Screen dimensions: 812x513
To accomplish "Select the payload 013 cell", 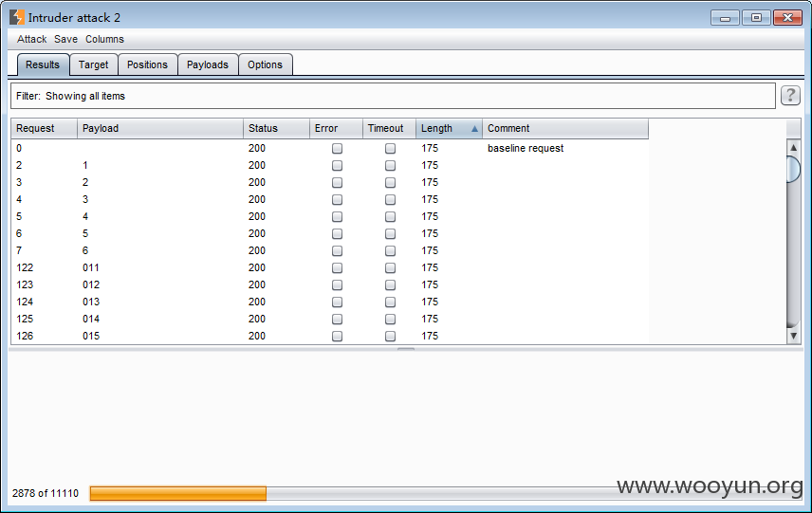I will point(91,302).
